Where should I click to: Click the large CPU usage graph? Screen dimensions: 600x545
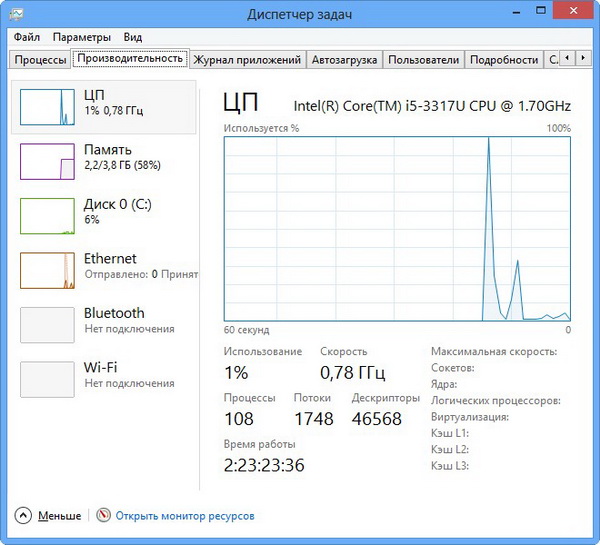(397, 229)
